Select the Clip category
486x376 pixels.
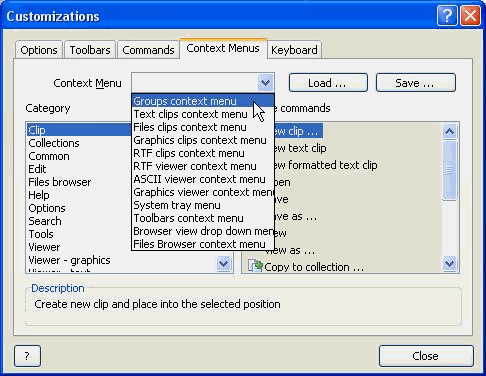tap(79, 130)
